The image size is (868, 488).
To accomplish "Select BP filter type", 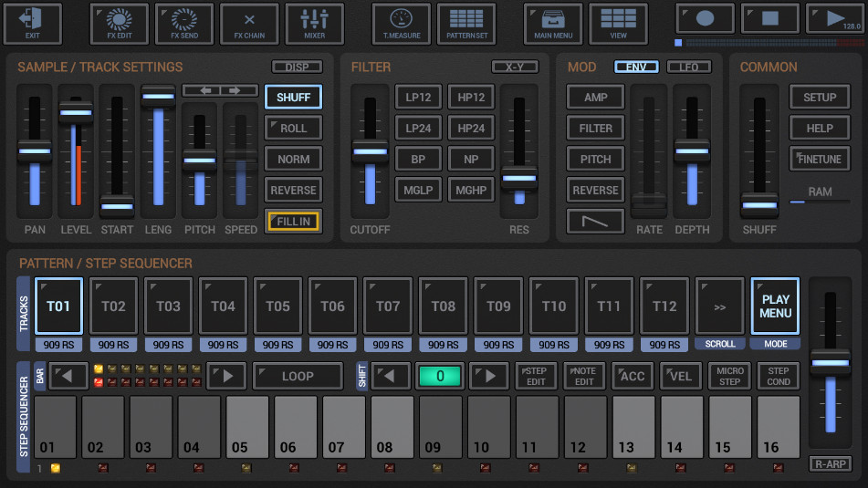I will tap(418, 160).
